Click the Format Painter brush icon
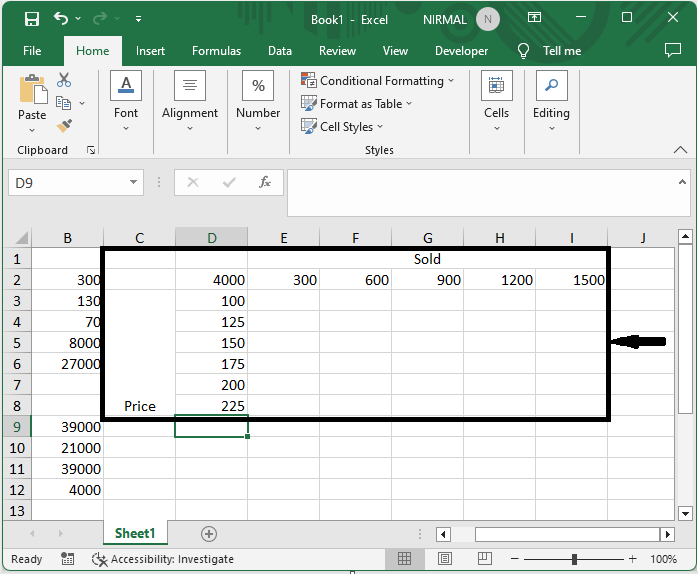 (64, 125)
